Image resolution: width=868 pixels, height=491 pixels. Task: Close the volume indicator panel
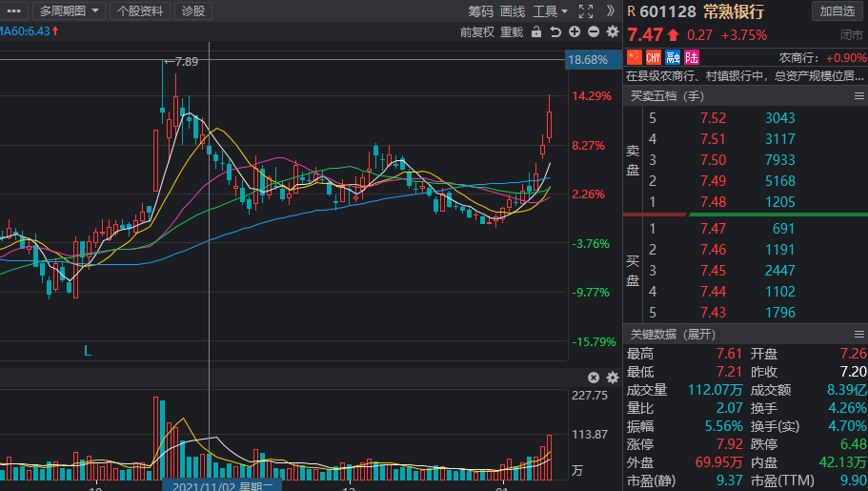coord(594,378)
